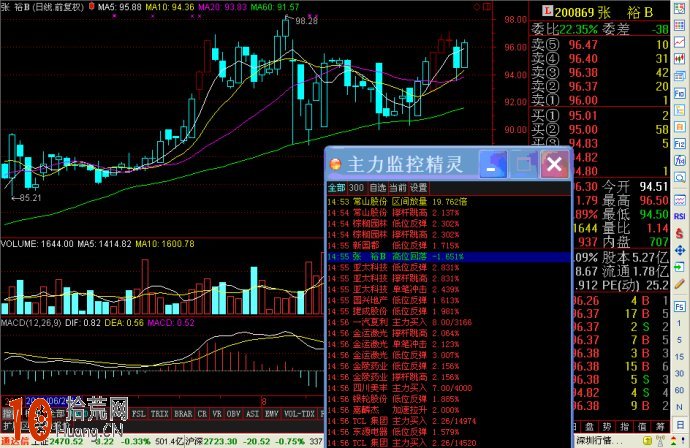The width and height of the screenshot is (690, 448).
Task: Open the 设置 tab in monitor window
Action: pyautogui.click(x=418, y=188)
